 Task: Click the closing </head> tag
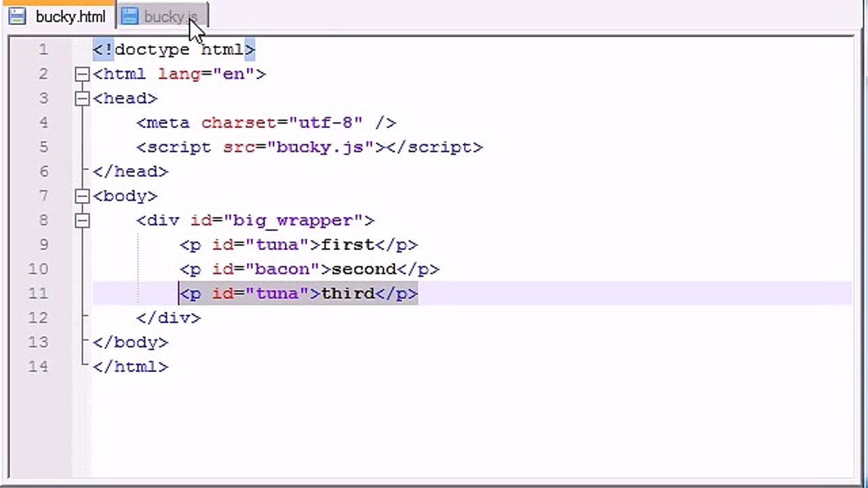pyautogui.click(x=131, y=171)
